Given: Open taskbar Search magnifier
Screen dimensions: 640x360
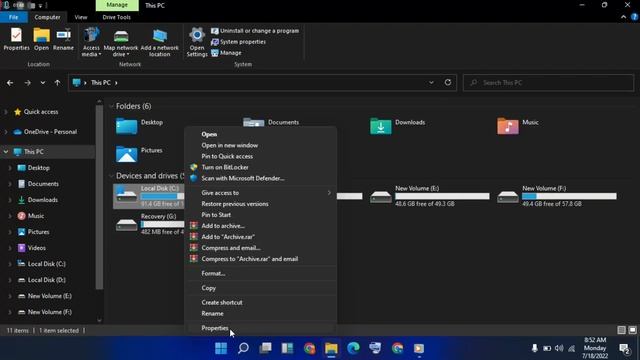Looking at the screenshot, I should tap(243, 348).
